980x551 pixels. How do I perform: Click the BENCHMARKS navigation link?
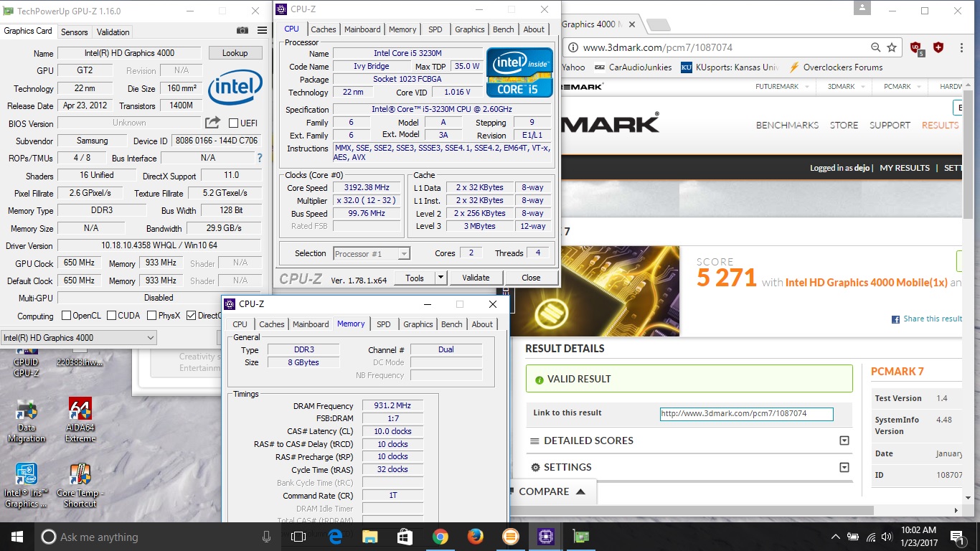[x=787, y=125]
